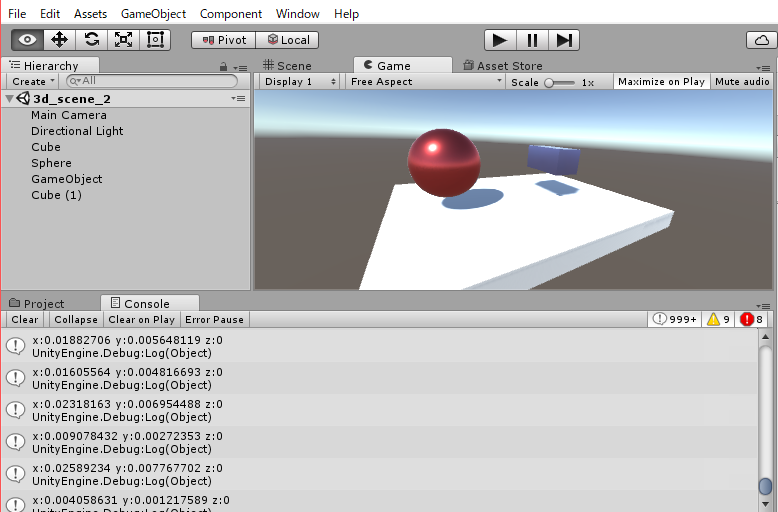This screenshot has width=778, height=512.
Task: Select the Rect transform tool
Action: pos(155,40)
